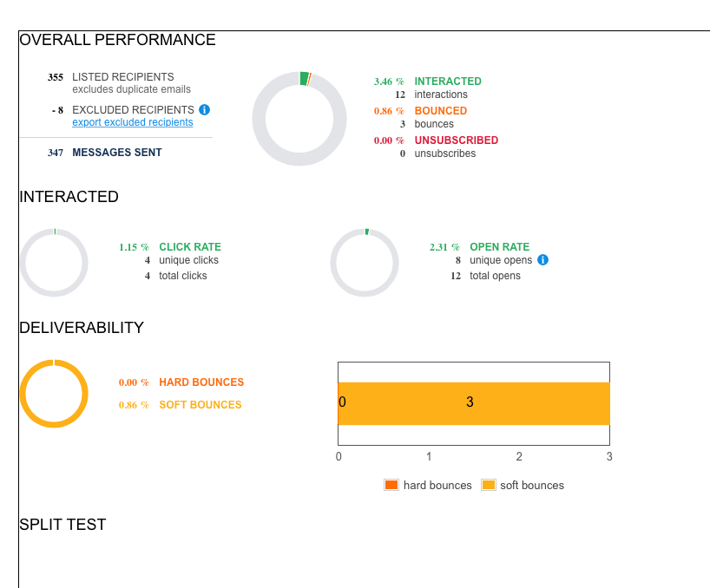
Task: Click the SOFT BOUNCES label
Action: (x=201, y=405)
